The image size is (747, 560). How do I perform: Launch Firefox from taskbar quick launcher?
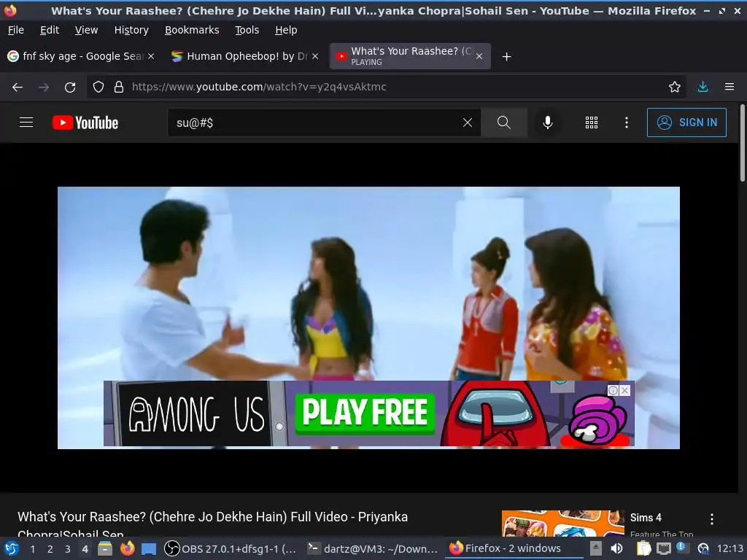pos(127,548)
